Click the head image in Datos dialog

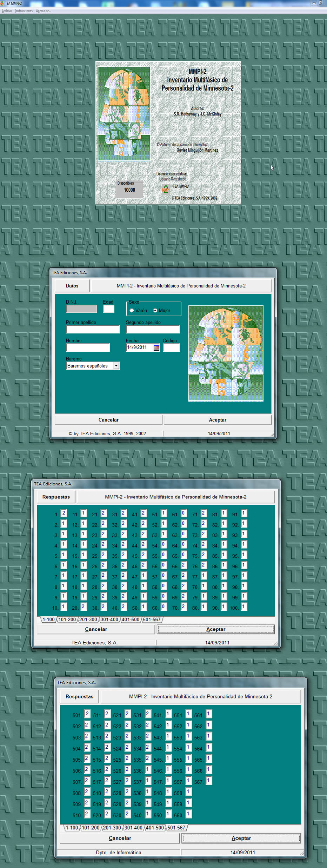[226, 353]
